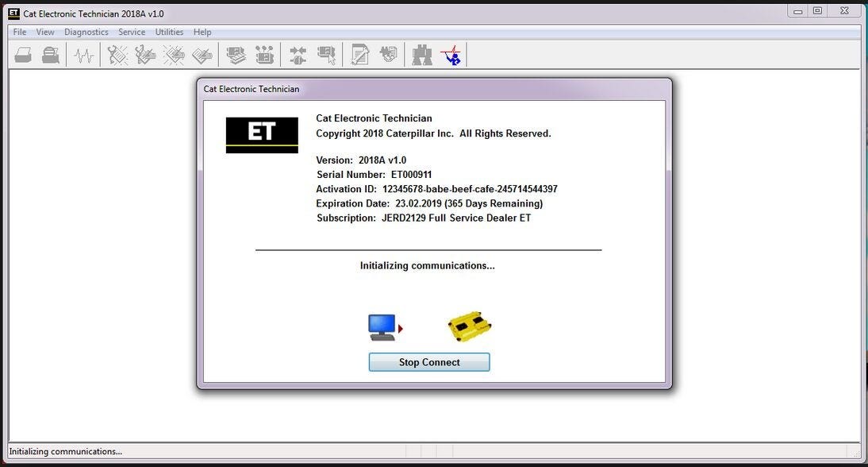Click the status bar 'Initializing communications...' text
Image resolution: width=868 pixels, height=467 pixels.
(65, 451)
